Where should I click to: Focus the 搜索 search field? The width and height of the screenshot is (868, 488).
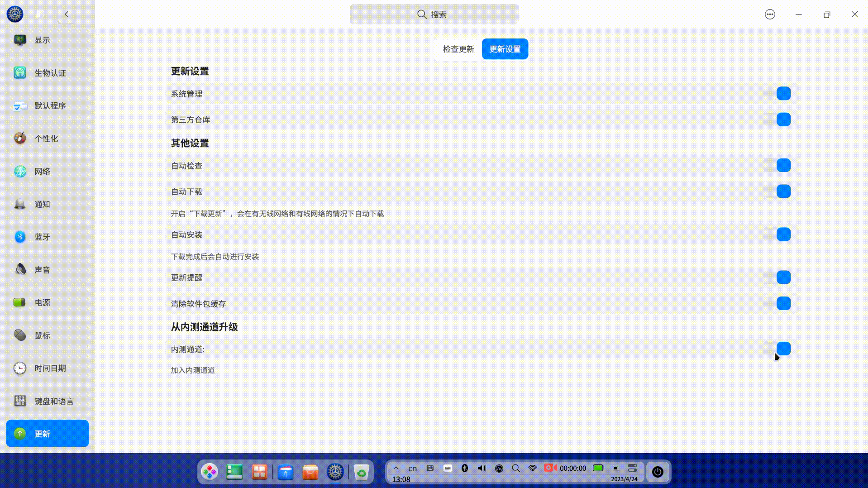tap(434, 14)
